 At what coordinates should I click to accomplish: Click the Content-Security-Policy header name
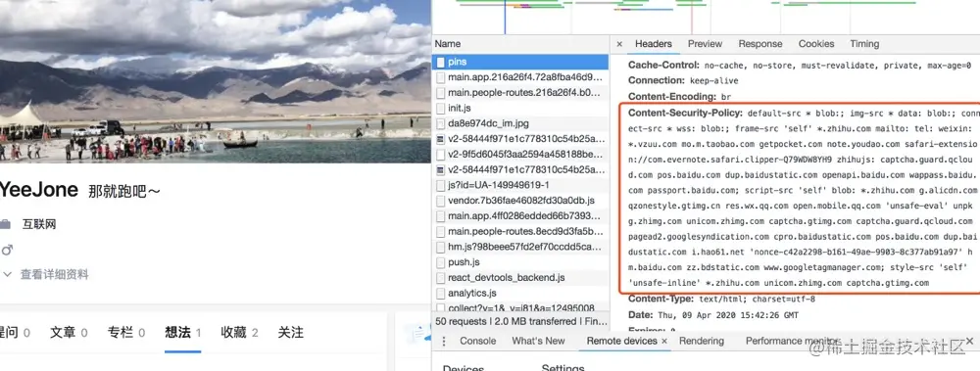685,113
